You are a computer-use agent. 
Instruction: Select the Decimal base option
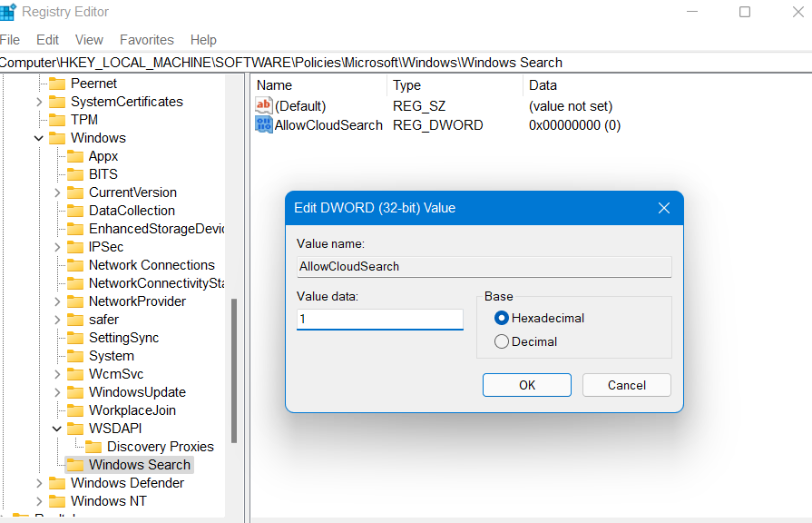(502, 341)
